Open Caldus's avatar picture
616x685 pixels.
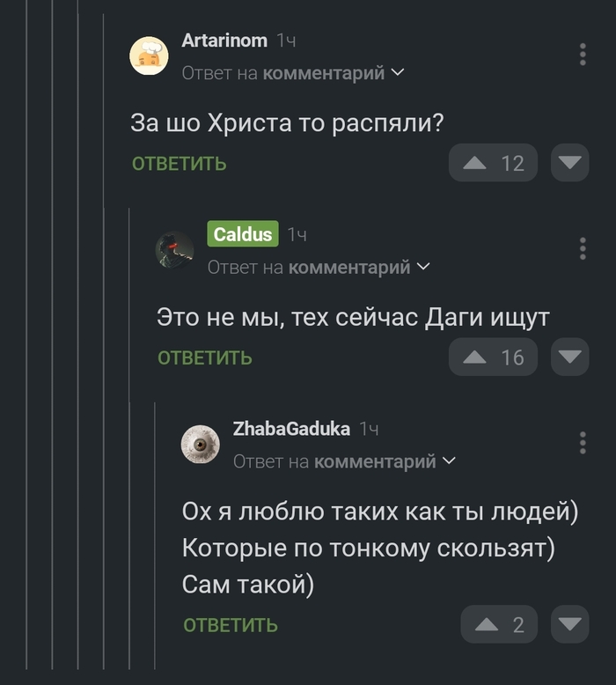coord(174,250)
